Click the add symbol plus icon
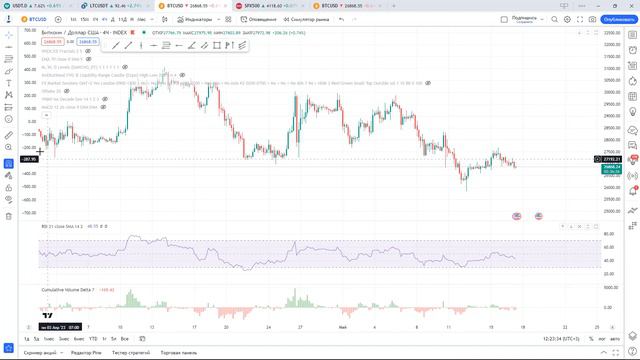The width and height of the screenshot is (640, 360). 58,19
